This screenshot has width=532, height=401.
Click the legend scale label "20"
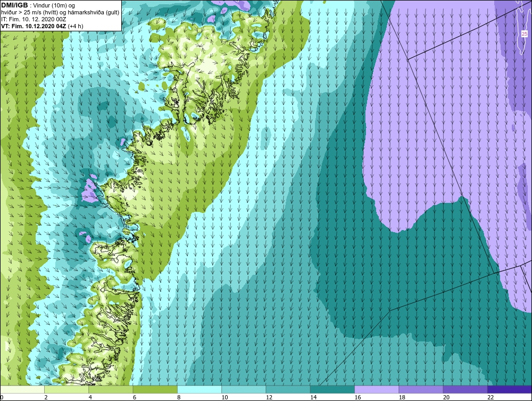click(446, 398)
